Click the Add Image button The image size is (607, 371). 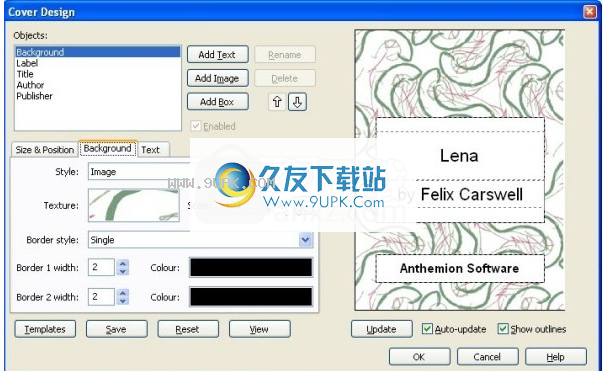point(218,78)
